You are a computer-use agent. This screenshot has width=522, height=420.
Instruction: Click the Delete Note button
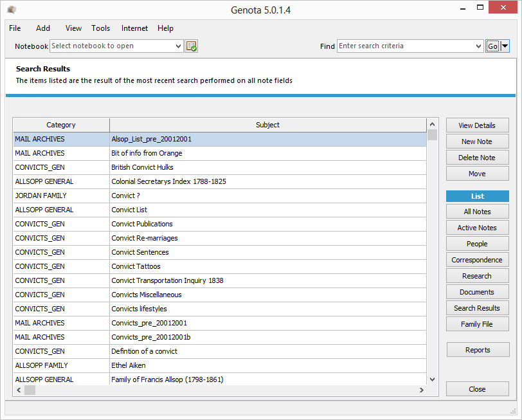click(477, 158)
